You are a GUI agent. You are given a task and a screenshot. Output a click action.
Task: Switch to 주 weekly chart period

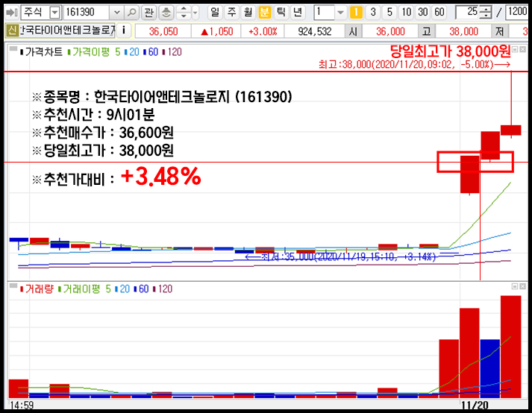[x=231, y=13]
